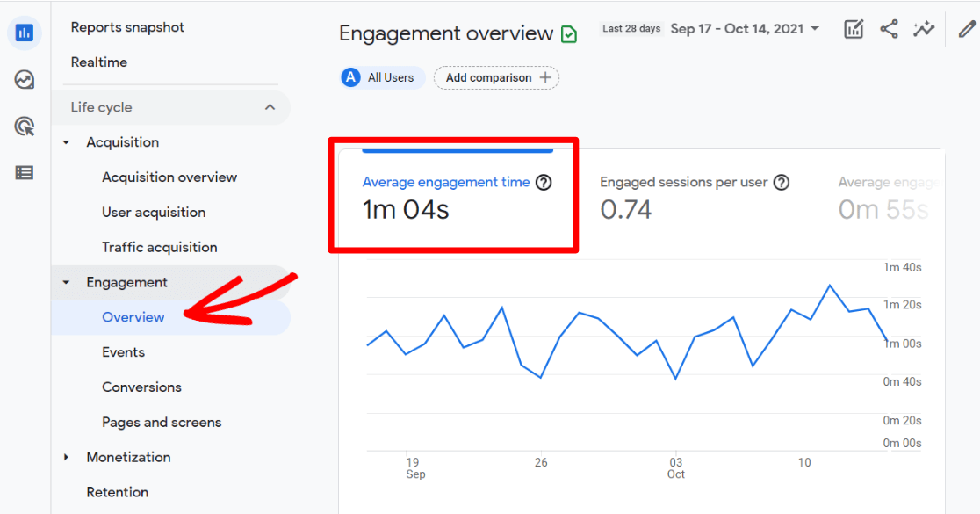Open the Sep 17 - Oct 14 date selector
Screen dimensions: 980x514
pos(745,28)
